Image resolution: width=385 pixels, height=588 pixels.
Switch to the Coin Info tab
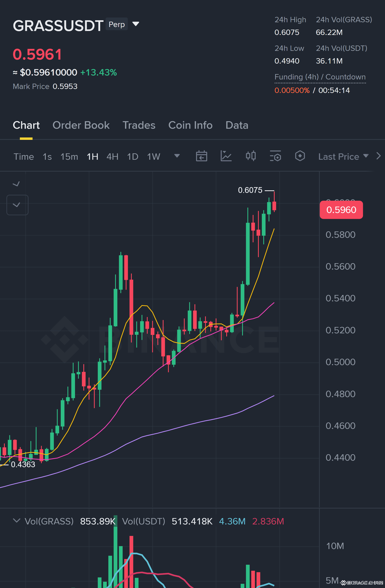pos(190,125)
